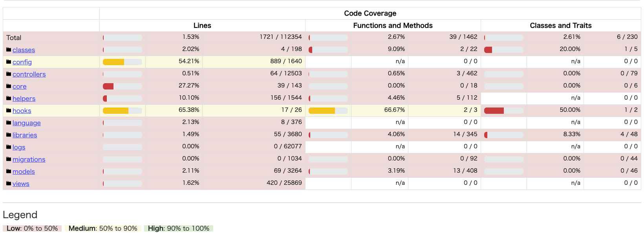
Task: Click the 20.00% classes percentage
Action: pyautogui.click(x=570, y=49)
